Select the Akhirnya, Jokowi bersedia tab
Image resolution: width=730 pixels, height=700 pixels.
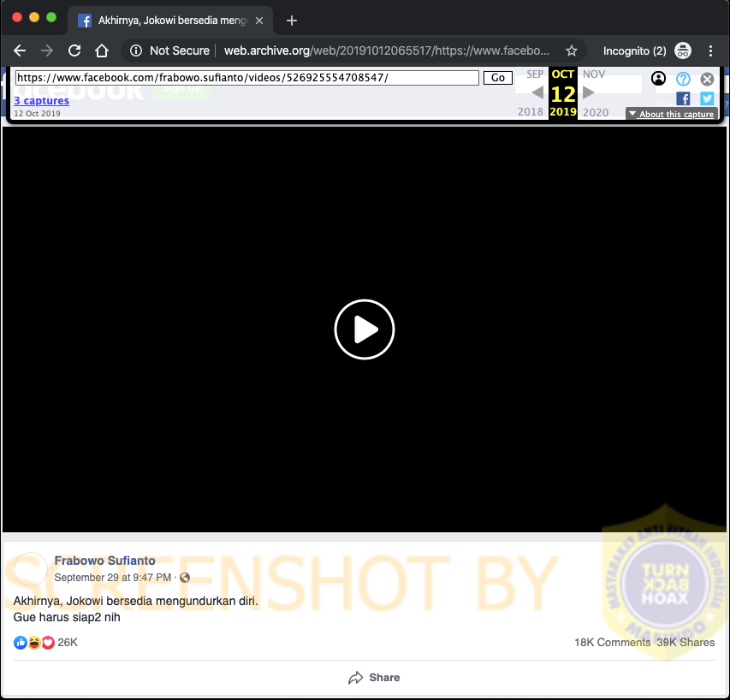(x=170, y=21)
